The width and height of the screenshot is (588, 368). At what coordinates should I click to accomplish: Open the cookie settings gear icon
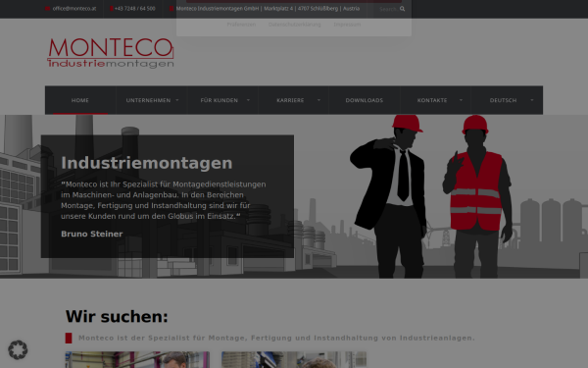tap(18, 350)
